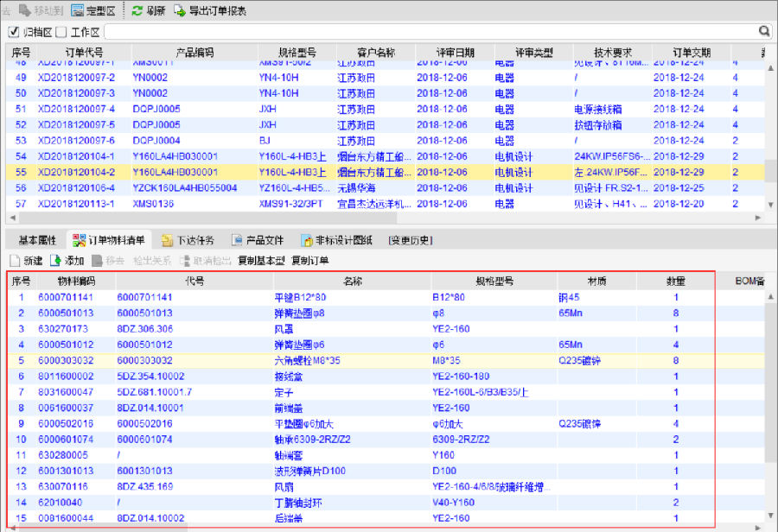
Task: Uncheck the 归档区 checkbox
Action: pos(13,32)
